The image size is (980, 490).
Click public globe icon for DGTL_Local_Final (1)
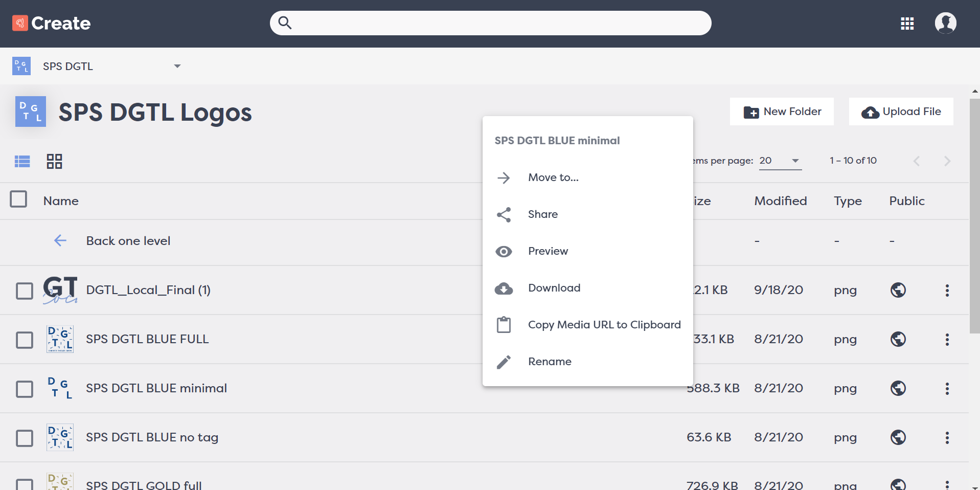tap(898, 290)
